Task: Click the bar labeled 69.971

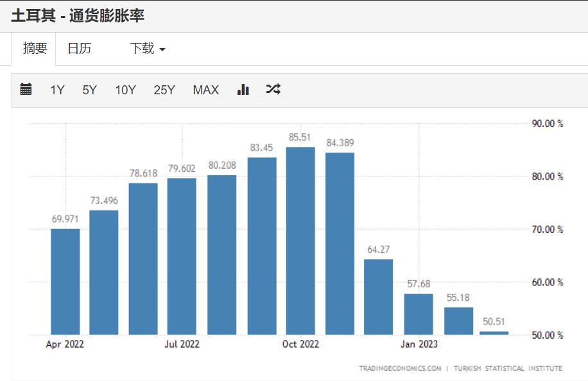Action: click(64, 282)
